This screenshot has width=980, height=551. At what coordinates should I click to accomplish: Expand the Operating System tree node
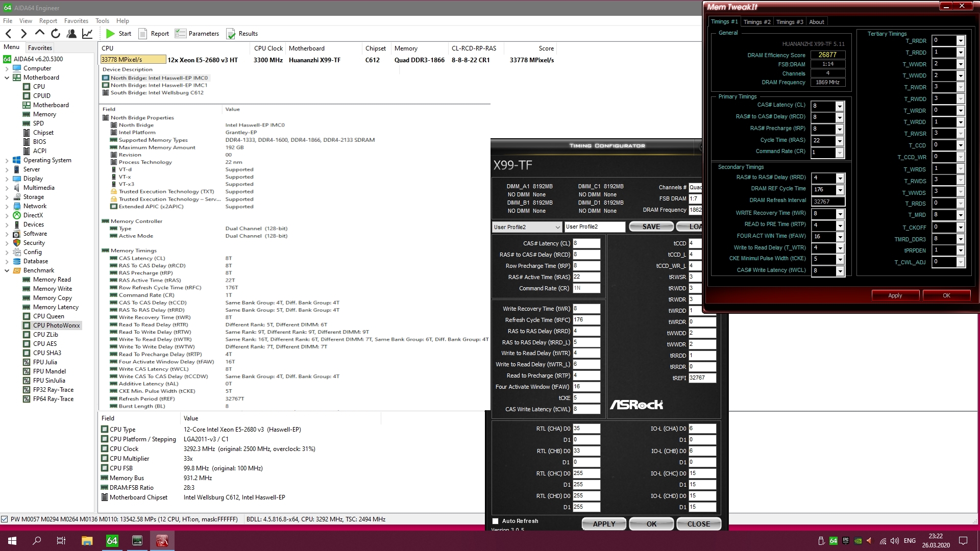(x=7, y=160)
